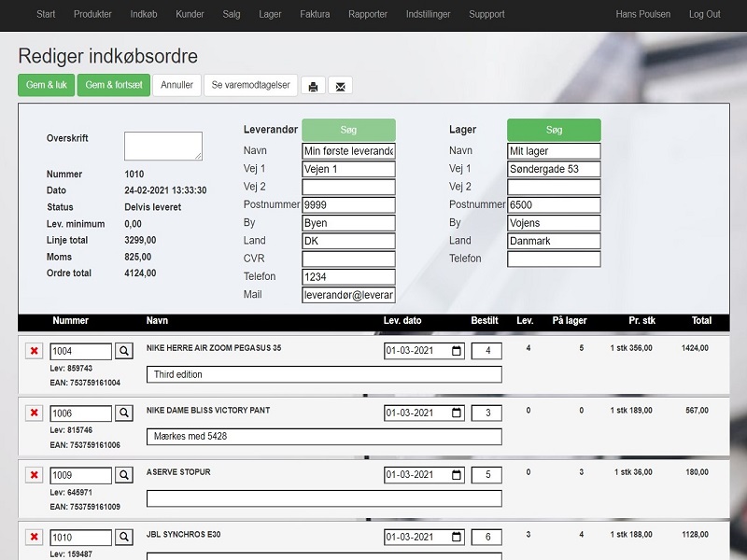
Task: Click the Log Out link
Action: 704,14
